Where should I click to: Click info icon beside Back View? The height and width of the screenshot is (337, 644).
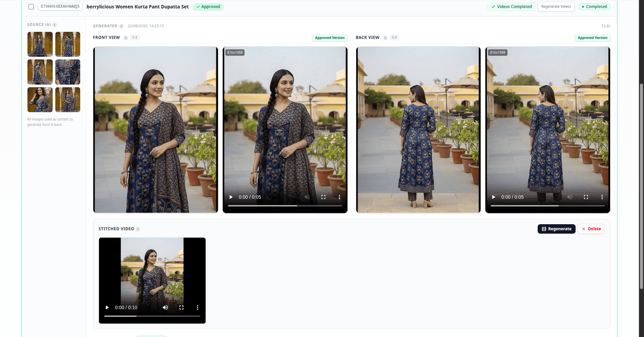tap(385, 37)
